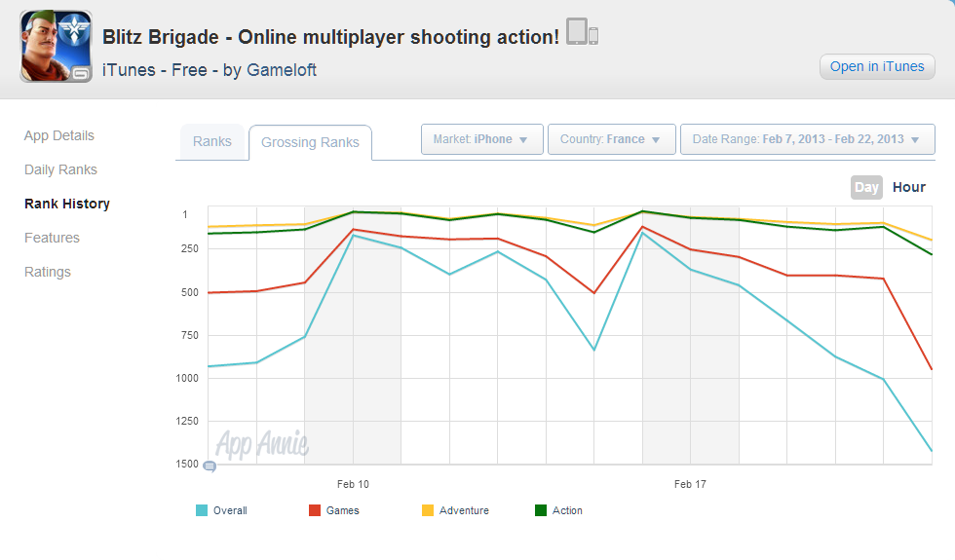Click the Blitz Brigade app title
Image resolution: width=955 pixels, height=560 pixels.
[x=330, y=37]
